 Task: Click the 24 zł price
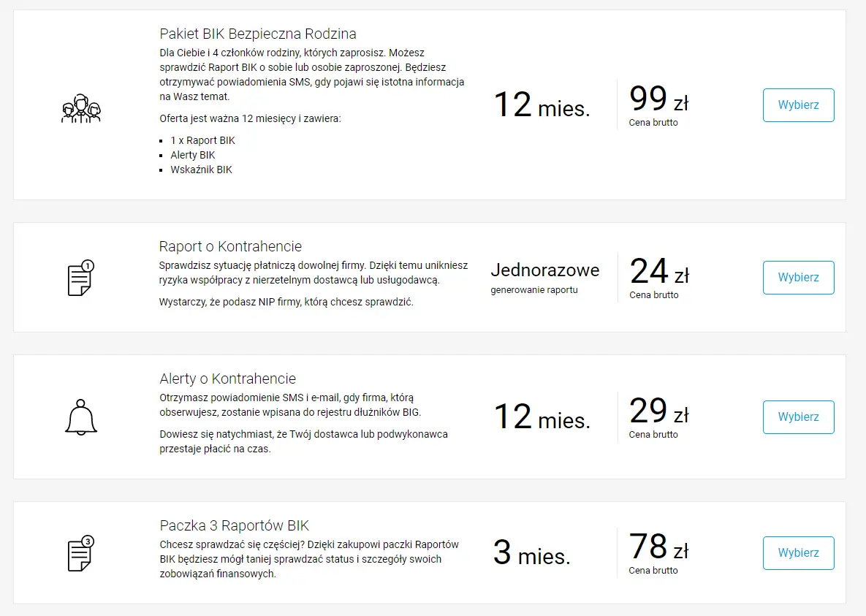(659, 271)
